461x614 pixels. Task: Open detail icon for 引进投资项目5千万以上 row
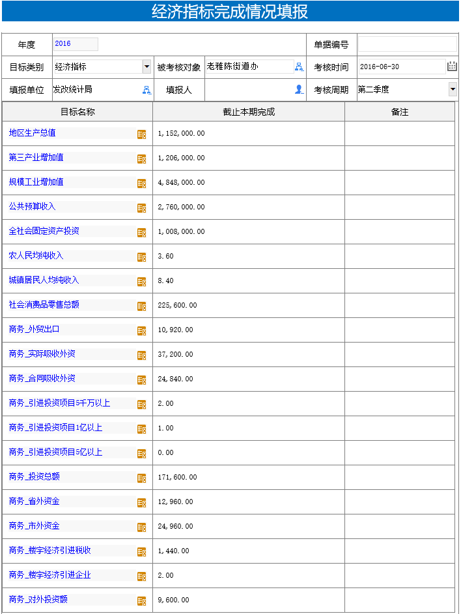pyautogui.click(x=141, y=405)
